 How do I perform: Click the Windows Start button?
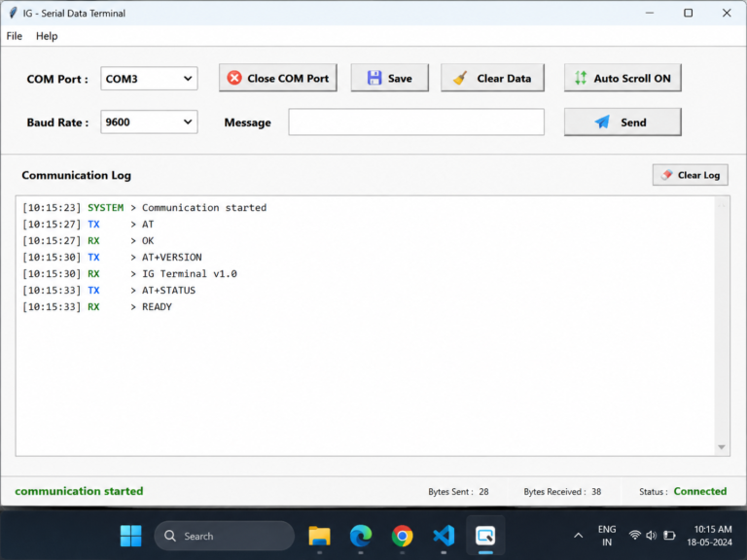tap(130, 536)
